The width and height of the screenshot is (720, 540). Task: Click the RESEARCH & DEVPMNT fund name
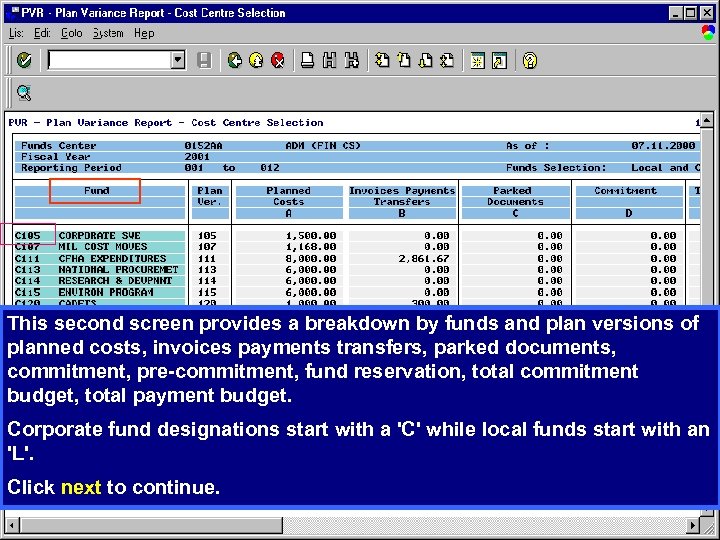[x=115, y=281]
